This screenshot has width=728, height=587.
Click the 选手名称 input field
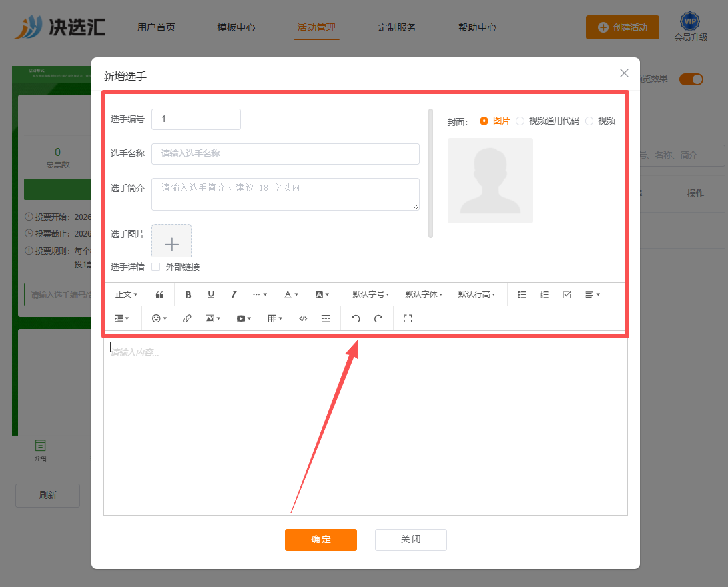pyautogui.click(x=285, y=154)
